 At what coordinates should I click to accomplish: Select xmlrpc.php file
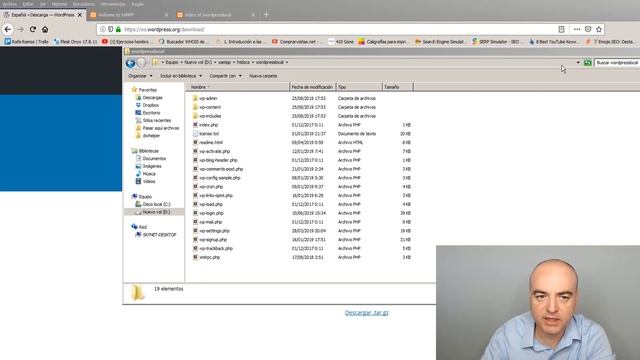click(209, 257)
